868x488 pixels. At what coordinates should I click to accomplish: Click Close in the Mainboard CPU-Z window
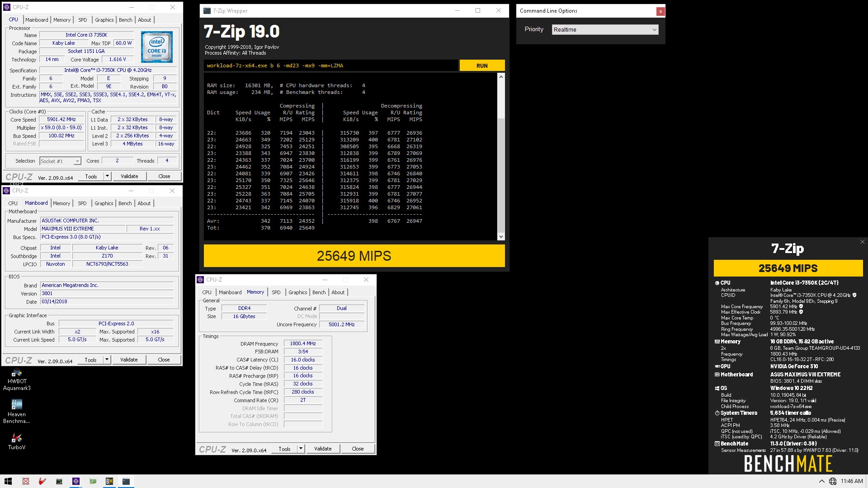point(164,360)
